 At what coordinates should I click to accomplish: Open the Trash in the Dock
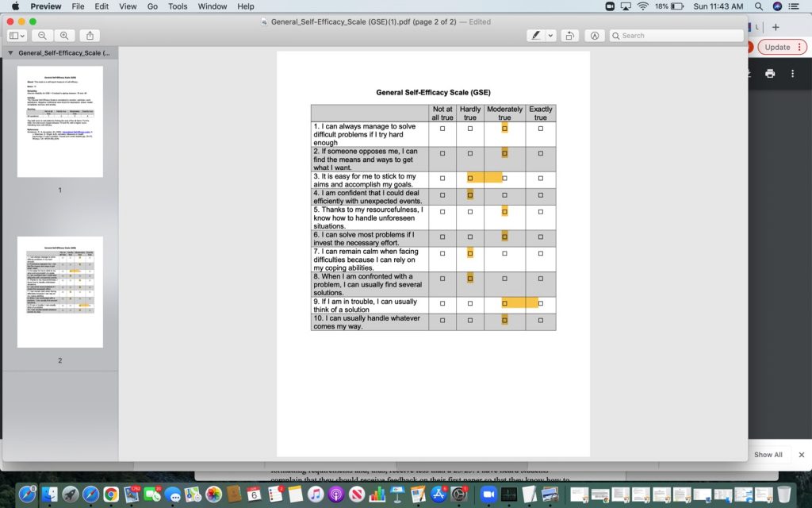click(784, 494)
